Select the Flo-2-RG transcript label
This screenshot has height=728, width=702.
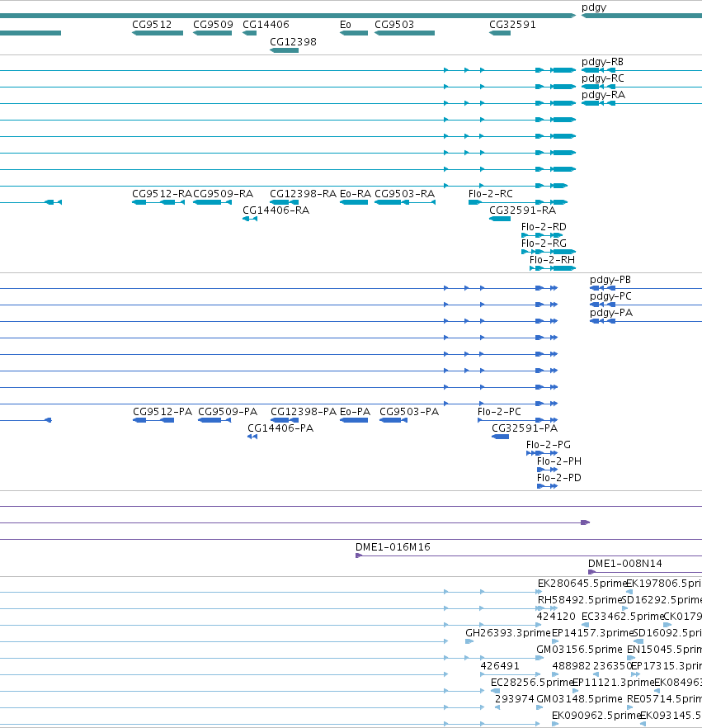[x=544, y=243]
